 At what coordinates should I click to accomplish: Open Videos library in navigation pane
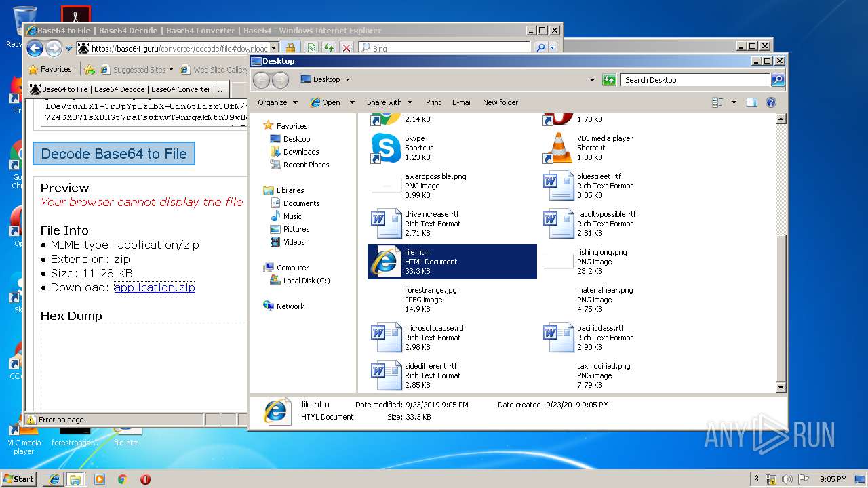[288, 242]
